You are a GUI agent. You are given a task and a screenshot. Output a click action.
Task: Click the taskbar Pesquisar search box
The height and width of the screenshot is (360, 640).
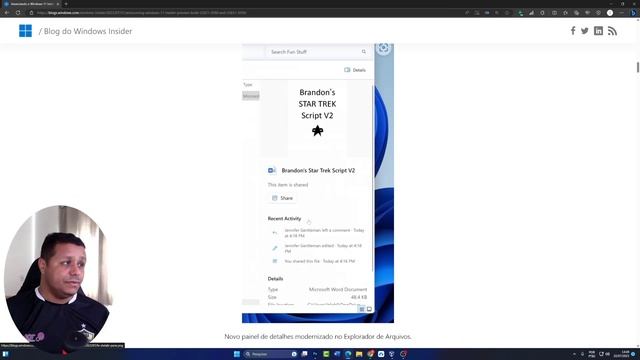pos(270,354)
